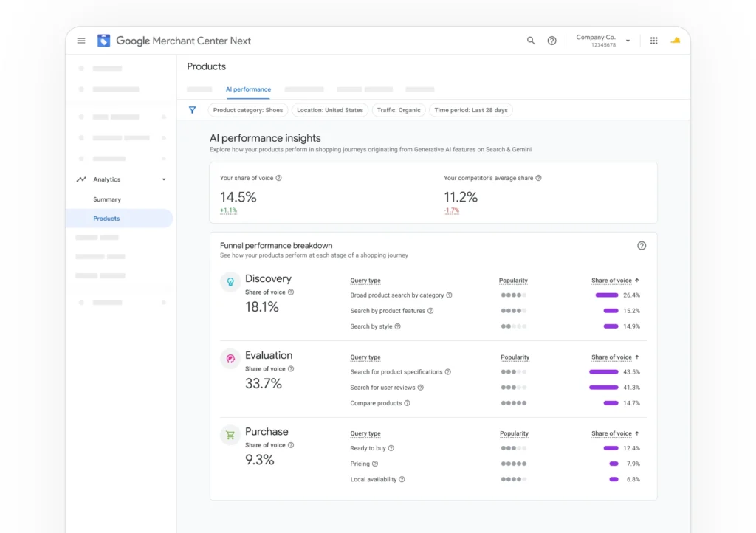Click the 41.3% share of voice bar
The width and height of the screenshot is (756, 533).
[604, 388]
